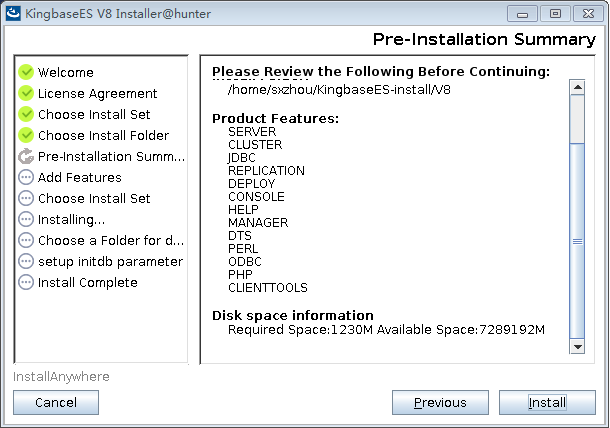Image resolution: width=610 pixels, height=428 pixels.
Task: Click the SERVER feature entry in the list
Action: (x=252, y=132)
